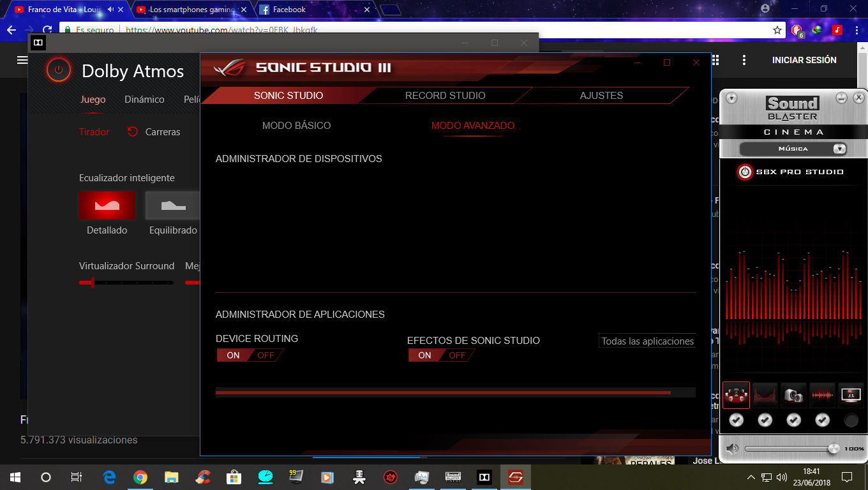Switch to the Ajustes tab
Image resolution: width=868 pixels, height=490 pixels.
click(x=601, y=96)
